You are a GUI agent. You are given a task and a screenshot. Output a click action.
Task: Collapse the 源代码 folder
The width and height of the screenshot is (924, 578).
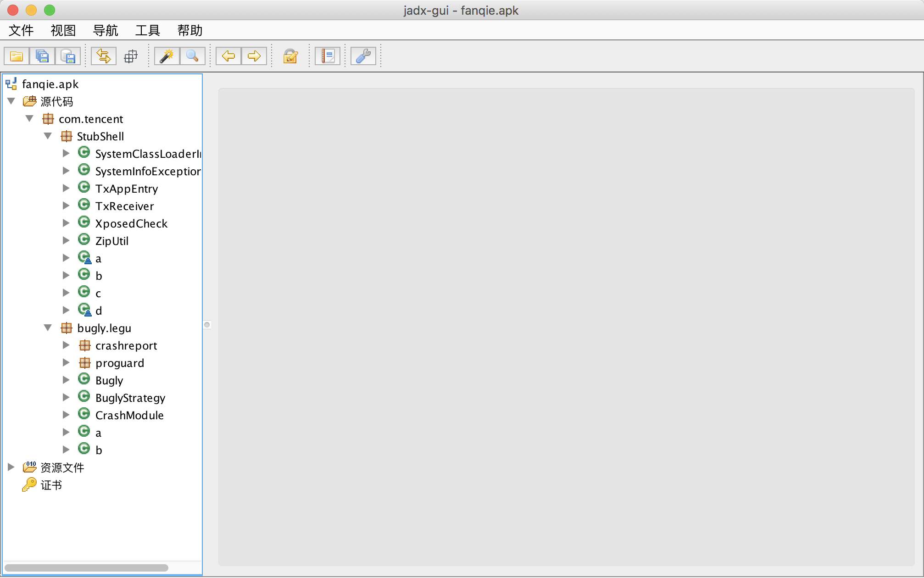point(11,101)
